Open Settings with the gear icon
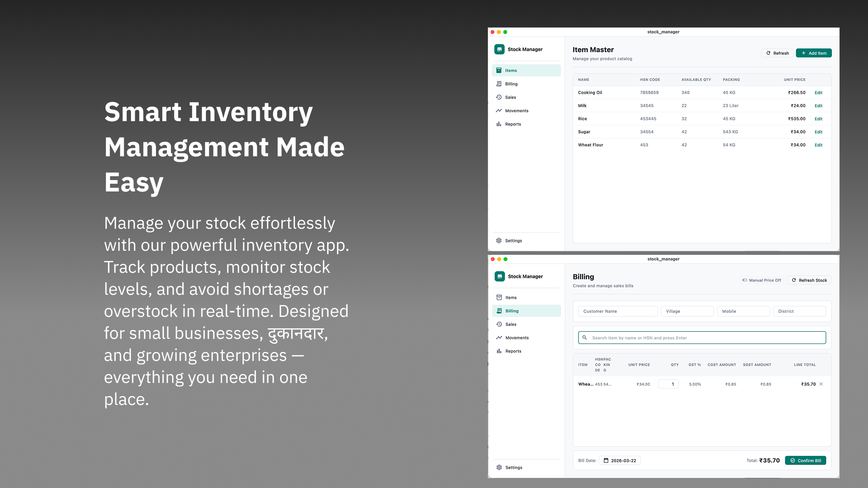 pyautogui.click(x=499, y=240)
